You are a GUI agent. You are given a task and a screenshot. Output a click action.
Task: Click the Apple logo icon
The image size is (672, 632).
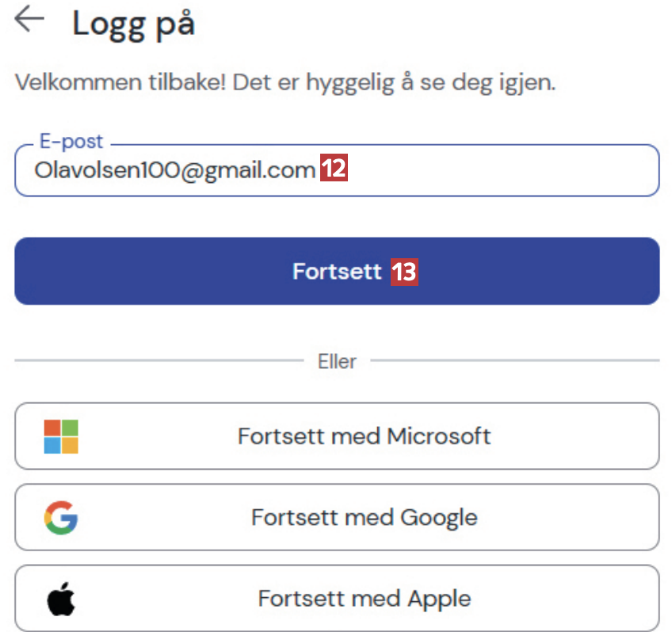[x=60, y=599]
